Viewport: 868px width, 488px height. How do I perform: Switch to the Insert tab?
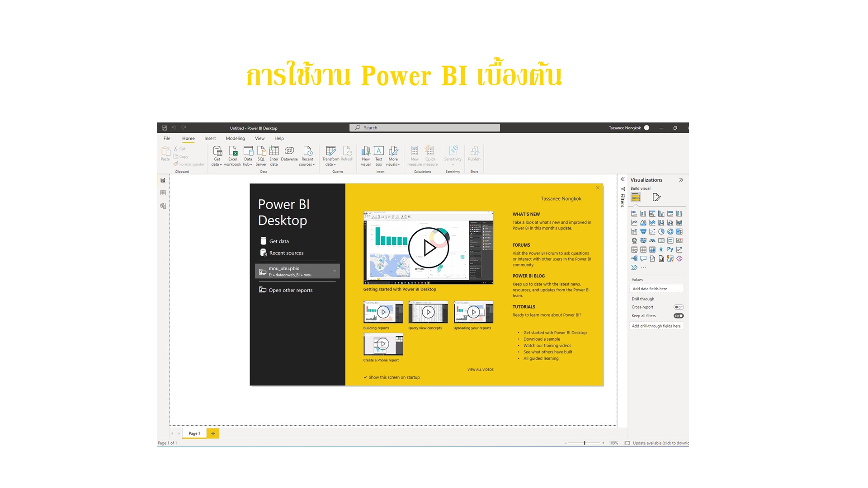pyautogui.click(x=210, y=138)
